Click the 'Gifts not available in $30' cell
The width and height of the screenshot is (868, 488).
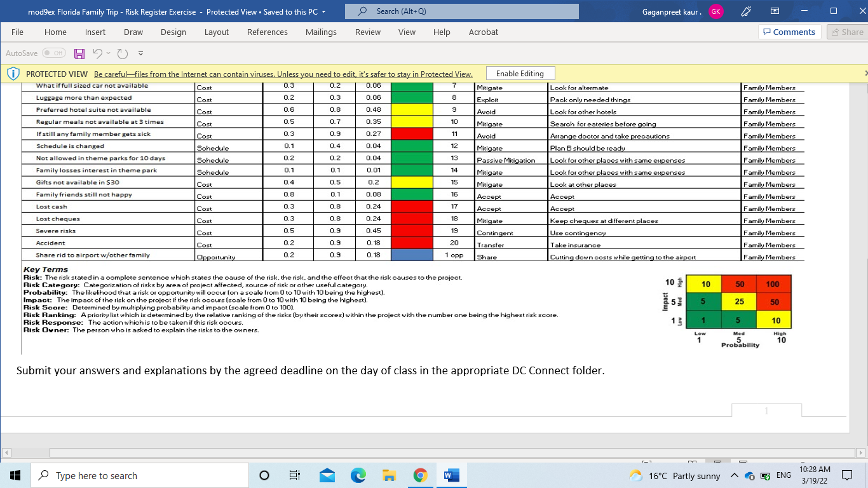(x=108, y=182)
